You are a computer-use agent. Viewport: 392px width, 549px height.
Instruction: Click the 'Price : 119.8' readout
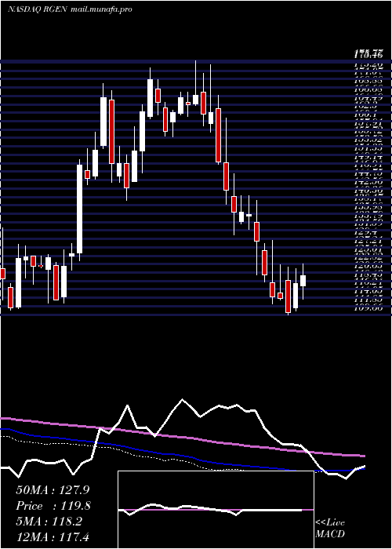point(53,506)
